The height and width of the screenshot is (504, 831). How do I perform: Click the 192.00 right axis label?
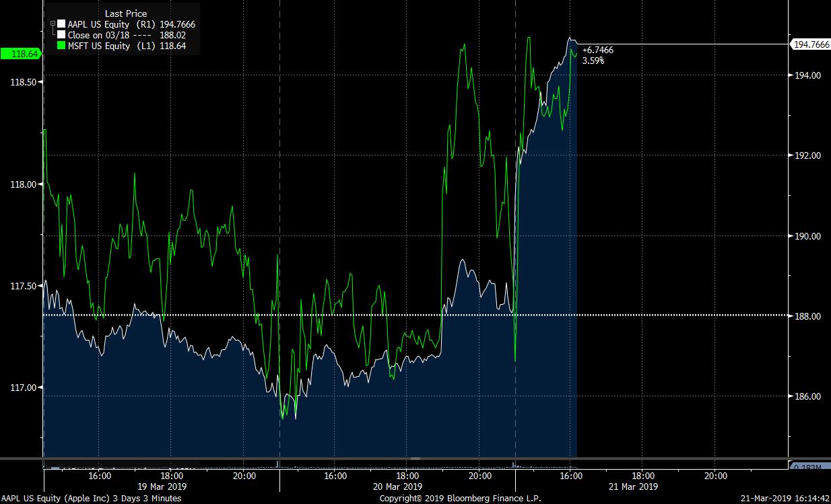coord(807,155)
